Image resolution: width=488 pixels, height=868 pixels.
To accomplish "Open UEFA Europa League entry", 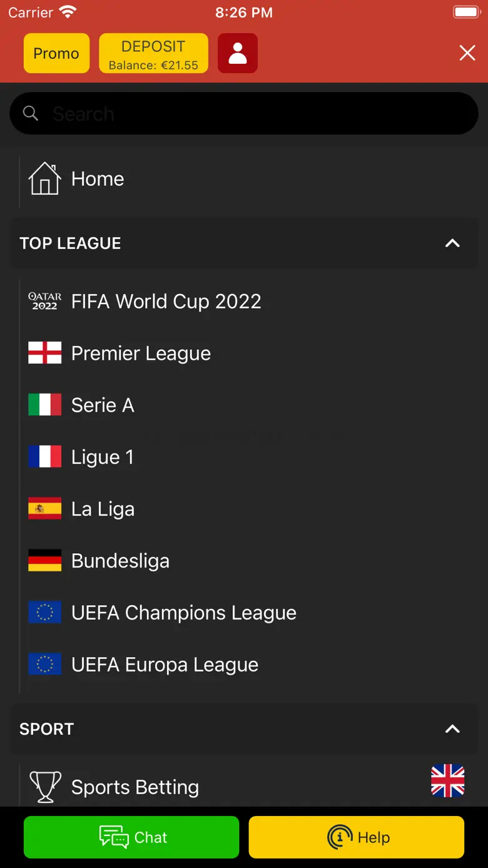I will [x=165, y=665].
